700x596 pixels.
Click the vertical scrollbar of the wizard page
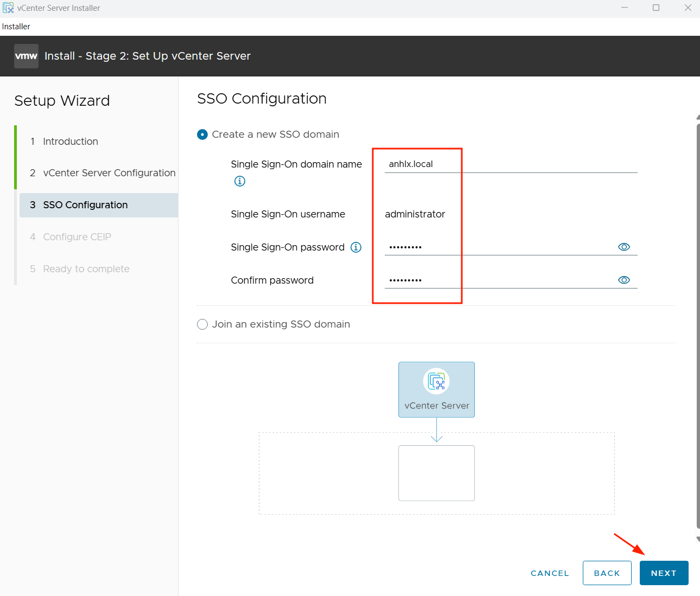click(x=698, y=325)
